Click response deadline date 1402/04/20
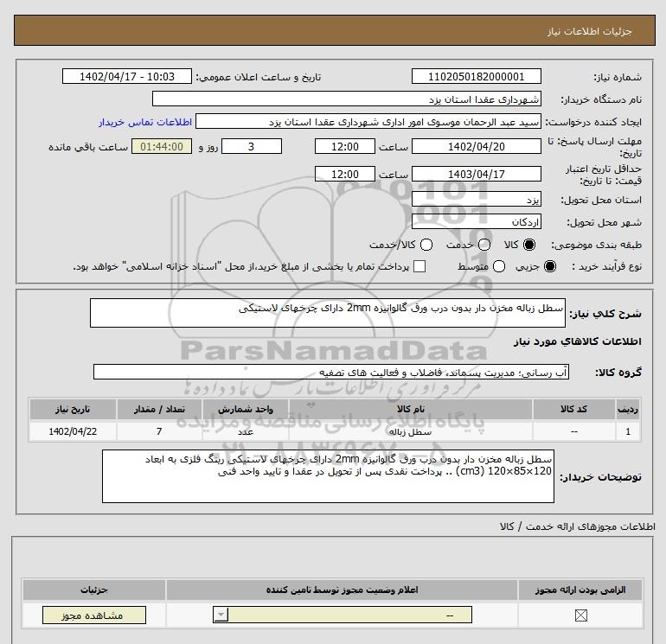The image size is (666, 644). click(x=476, y=146)
